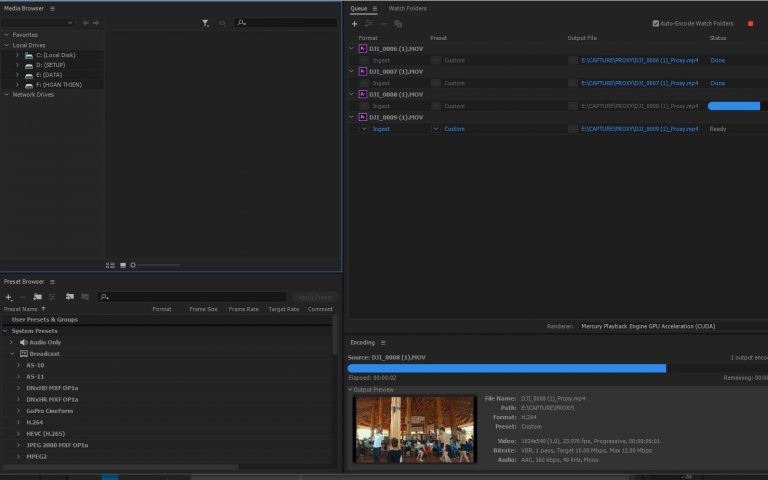
Task: Open the format dropdown for DJI_0009 Ingest
Action: tap(364, 129)
